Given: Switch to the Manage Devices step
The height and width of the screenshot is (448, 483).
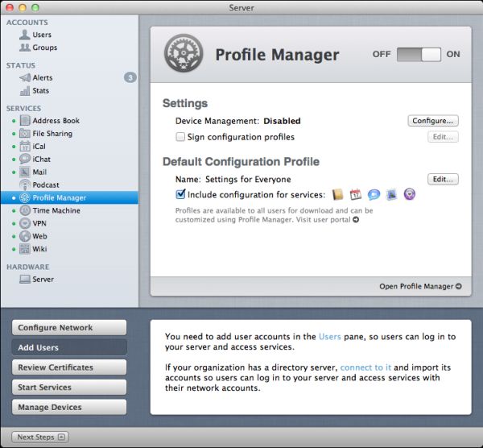Looking at the screenshot, I should click(69, 407).
